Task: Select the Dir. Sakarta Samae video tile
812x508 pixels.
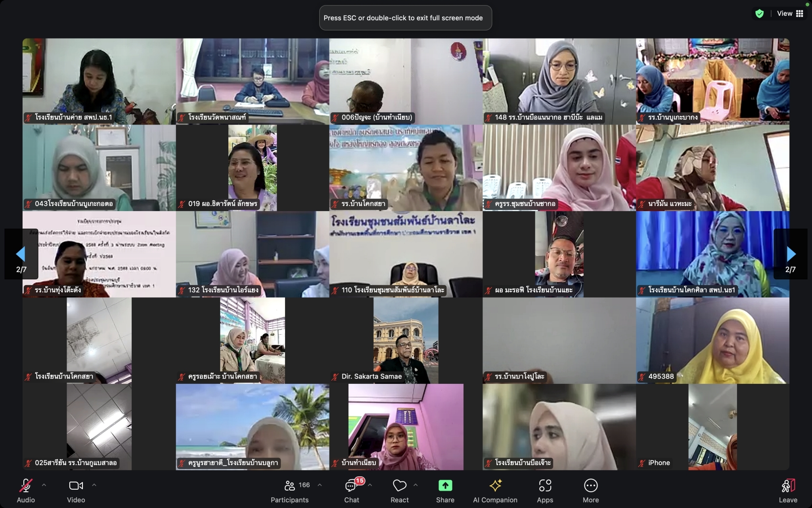Action: (x=406, y=340)
